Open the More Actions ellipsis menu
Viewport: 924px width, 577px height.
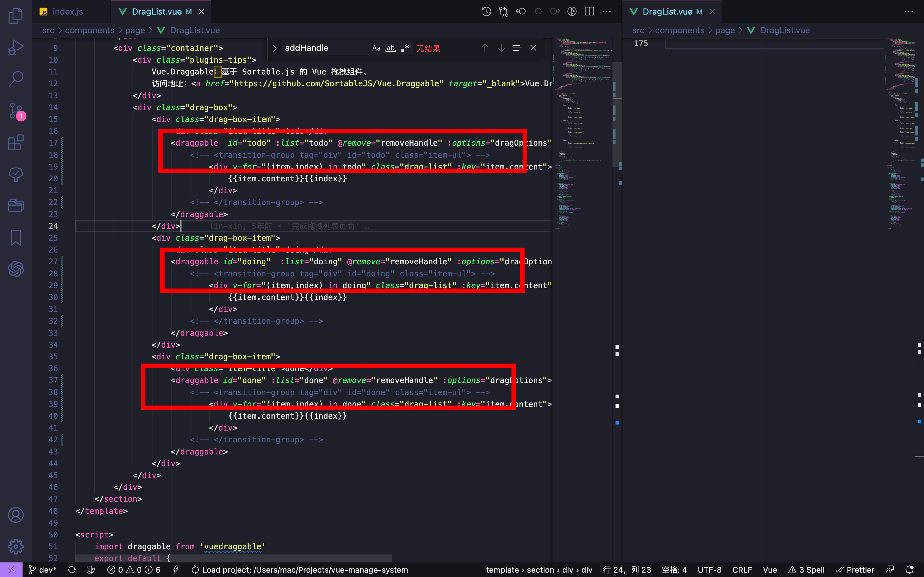click(606, 12)
